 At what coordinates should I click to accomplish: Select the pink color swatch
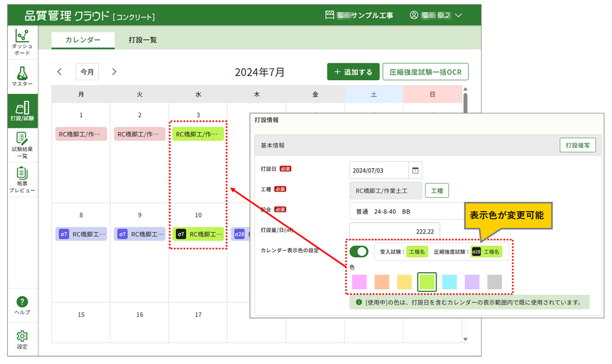tap(359, 282)
